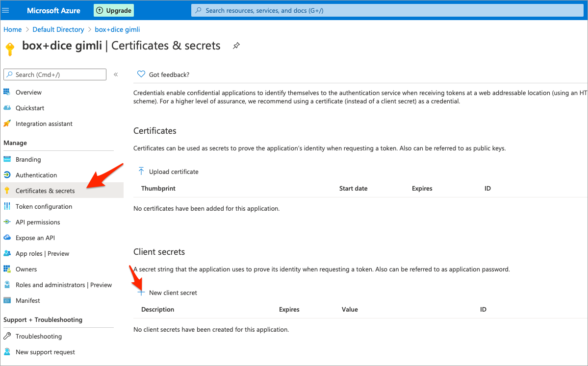This screenshot has height=366, width=588.
Task: Click the plus icon for new secret
Action: pyautogui.click(x=141, y=293)
